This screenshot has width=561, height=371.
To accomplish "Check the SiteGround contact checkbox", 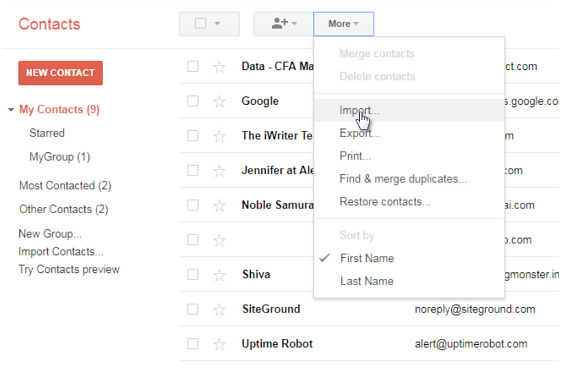I will click(193, 309).
